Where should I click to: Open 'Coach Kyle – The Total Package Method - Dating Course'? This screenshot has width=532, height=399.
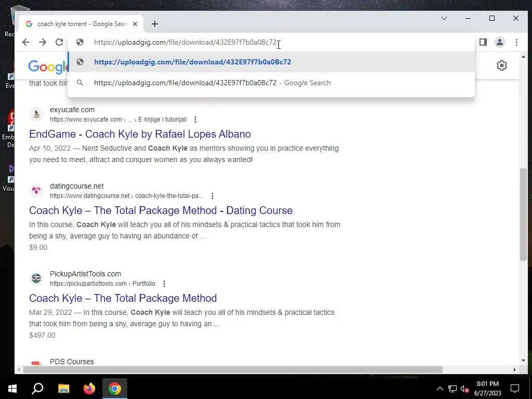pyautogui.click(x=161, y=210)
